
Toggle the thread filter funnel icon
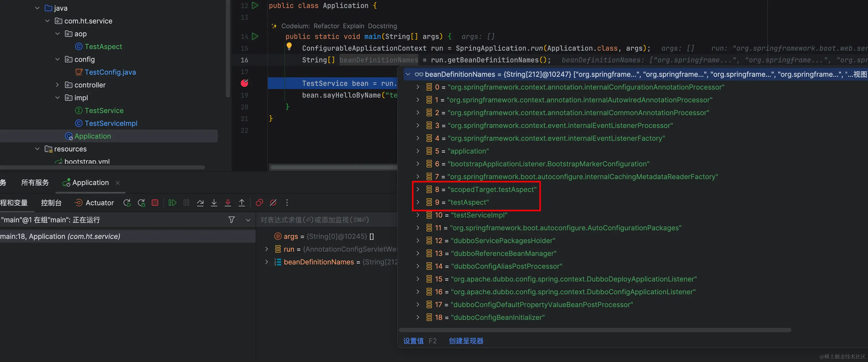tap(231, 220)
